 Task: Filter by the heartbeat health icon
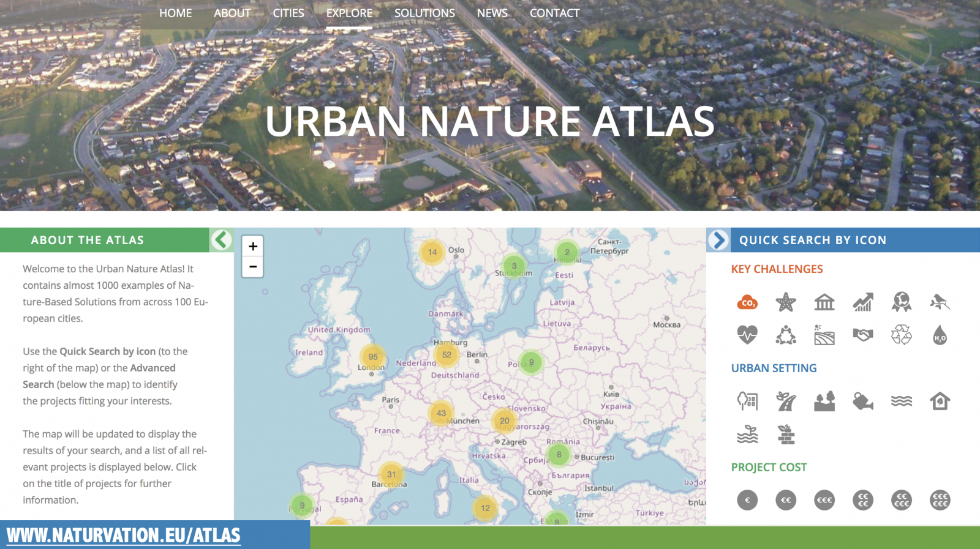click(x=747, y=335)
